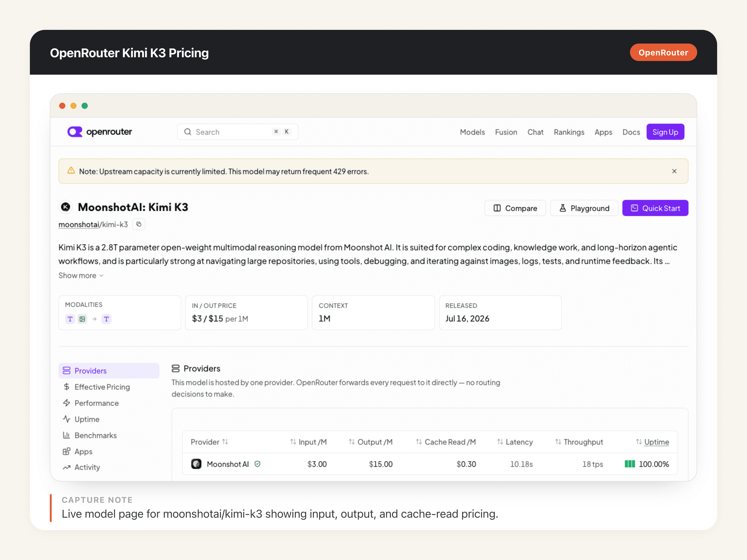The width and height of the screenshot is (747, 560).
Task: Sort table by Provider column
Action: coord(209,442)
